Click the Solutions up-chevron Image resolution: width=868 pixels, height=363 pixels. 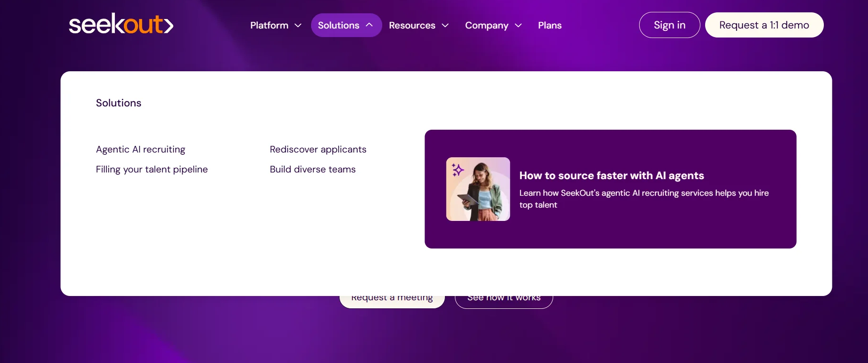click(x=369, y=25)
